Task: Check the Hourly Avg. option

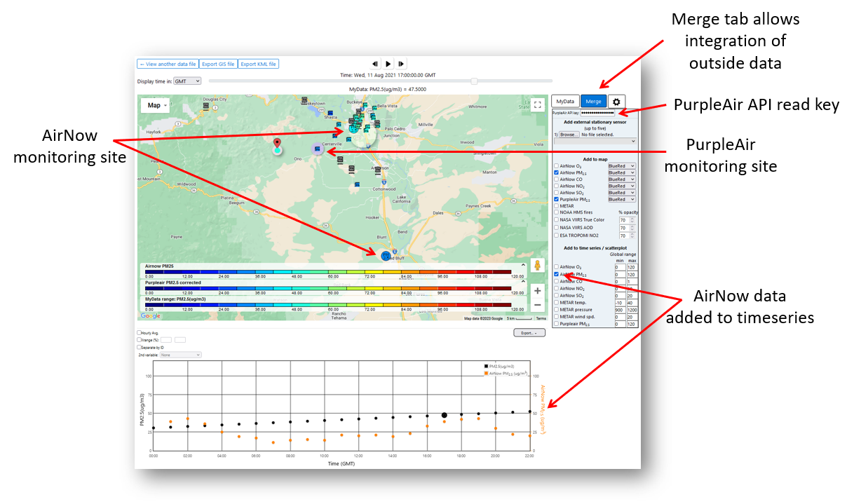Action: pos(139,332)
